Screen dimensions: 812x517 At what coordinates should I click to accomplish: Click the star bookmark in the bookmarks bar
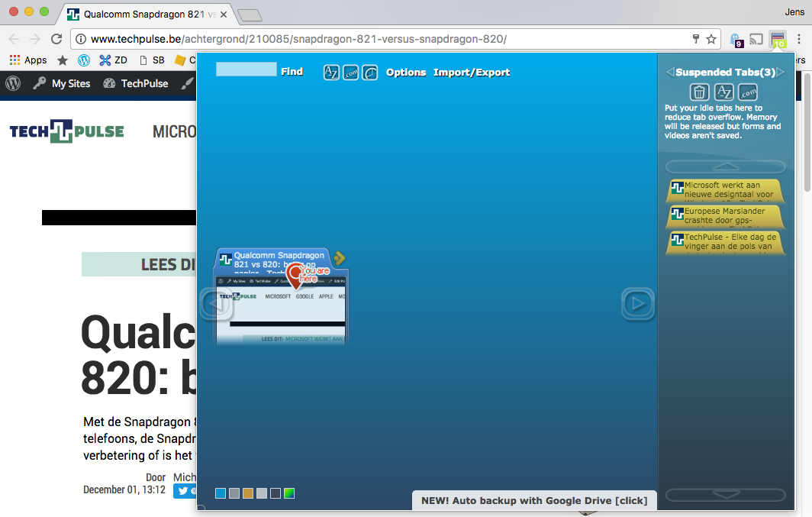pos(63,60)
